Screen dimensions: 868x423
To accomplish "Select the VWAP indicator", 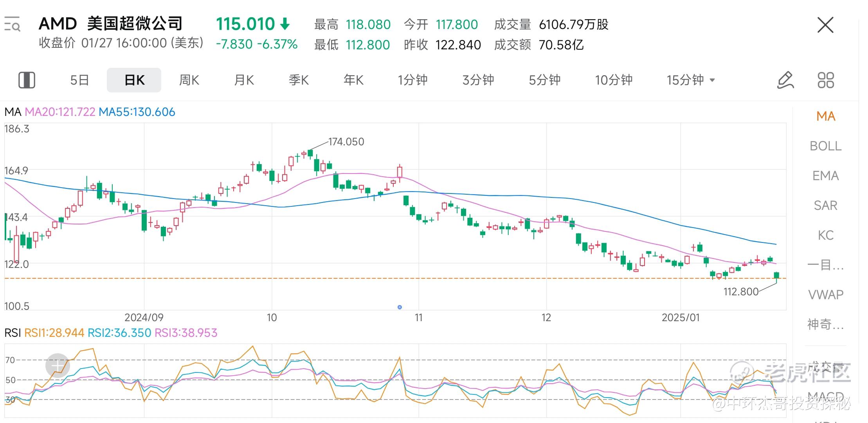I will click(x=825, y=295).
